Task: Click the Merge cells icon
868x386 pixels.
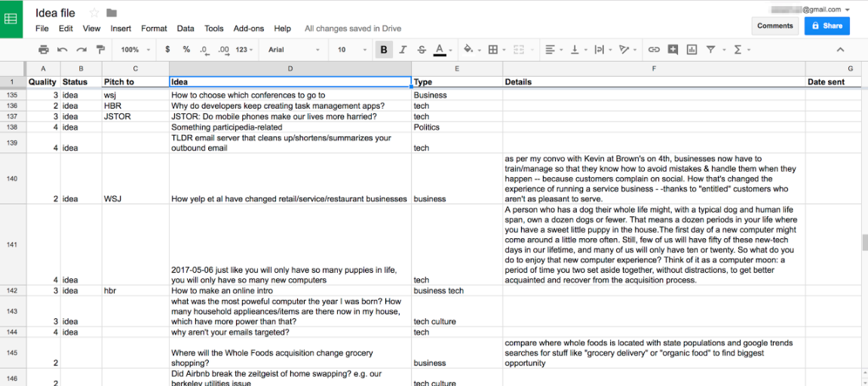Action: [519, 50]
